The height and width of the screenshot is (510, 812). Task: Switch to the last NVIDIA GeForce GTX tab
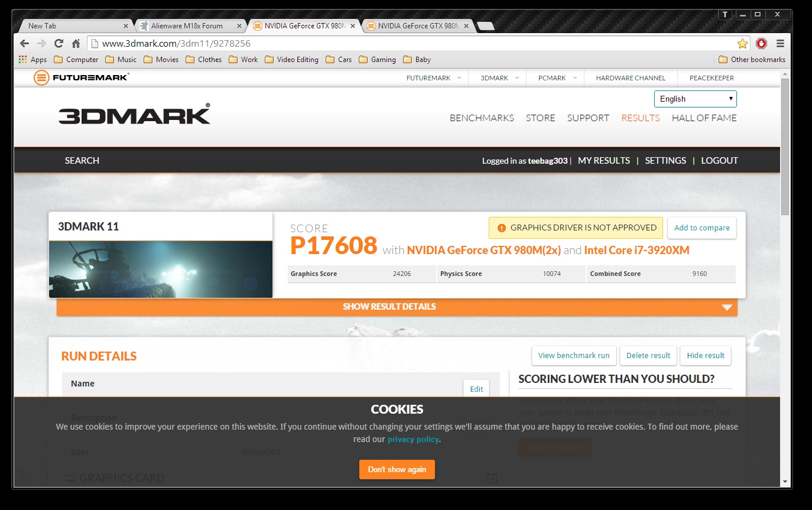[417, 26]
